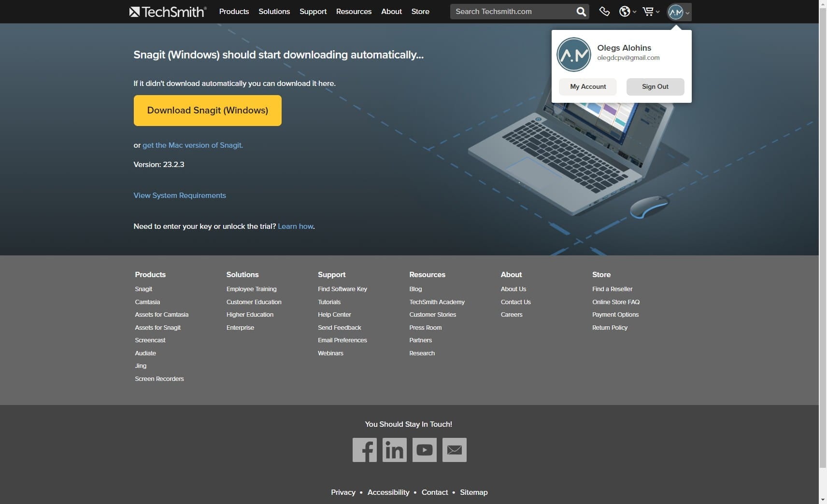Go to the Help Center link
The width and height of the screenshot is (827, 504).
[x=334, y=315]
